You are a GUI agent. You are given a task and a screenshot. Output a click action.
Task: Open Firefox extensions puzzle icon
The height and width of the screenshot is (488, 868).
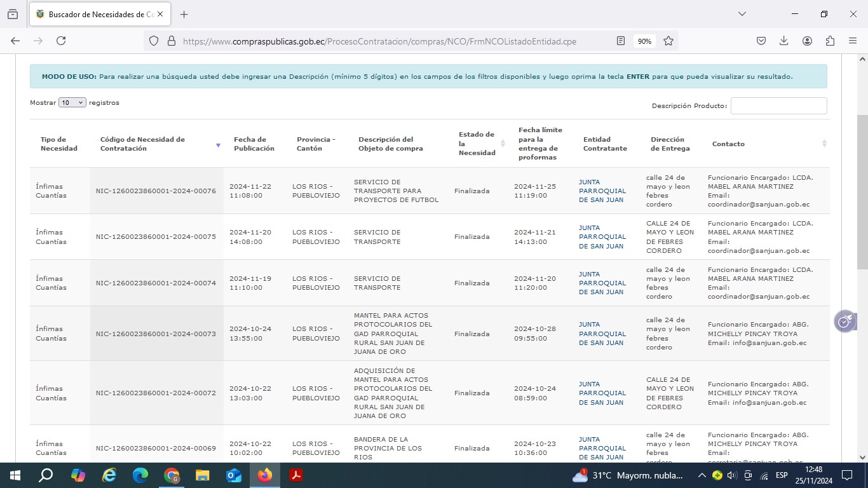point(830,41)
